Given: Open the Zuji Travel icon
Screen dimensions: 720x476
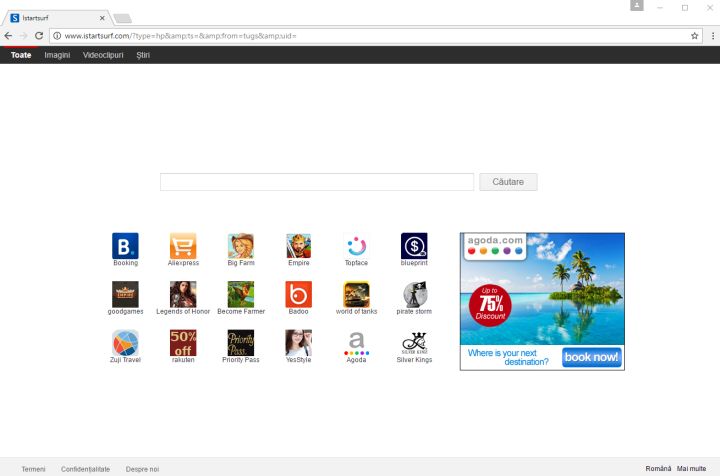Looking at the screenshot, I should pos(125,343).
